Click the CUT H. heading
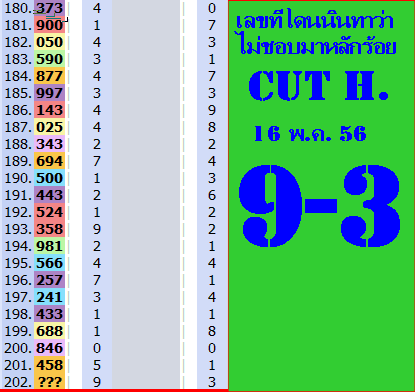The image size is (415, 392). [x=318, y=86]
